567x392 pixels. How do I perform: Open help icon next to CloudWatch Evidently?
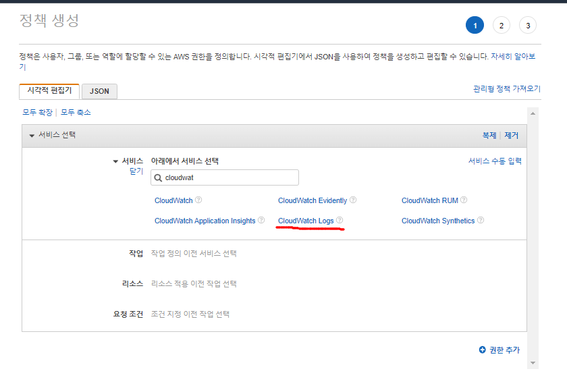click(x=353, y=200)
